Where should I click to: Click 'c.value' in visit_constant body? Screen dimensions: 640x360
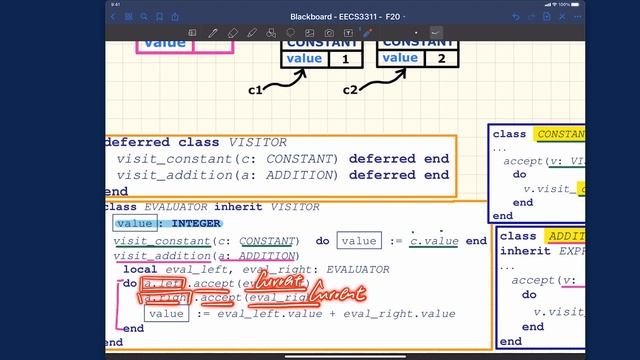(434, 241)
